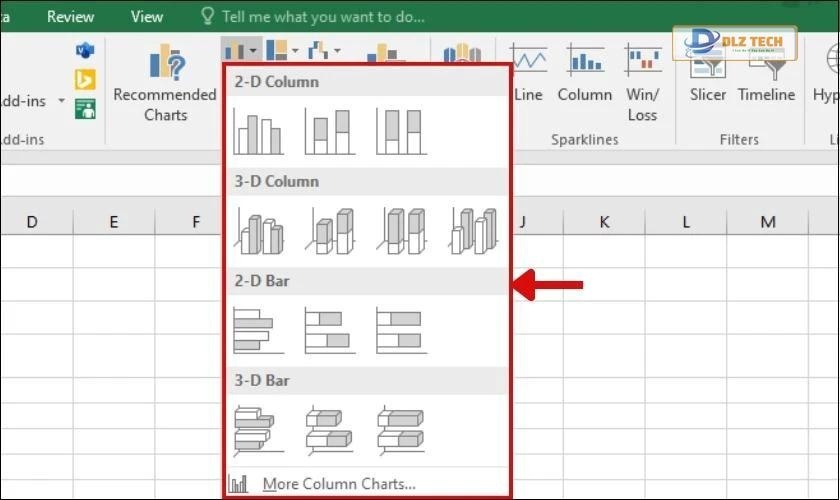Open the Add-ins dropdown arrow
The height and width of the screenshot is (500, 840).
(61, 101)
